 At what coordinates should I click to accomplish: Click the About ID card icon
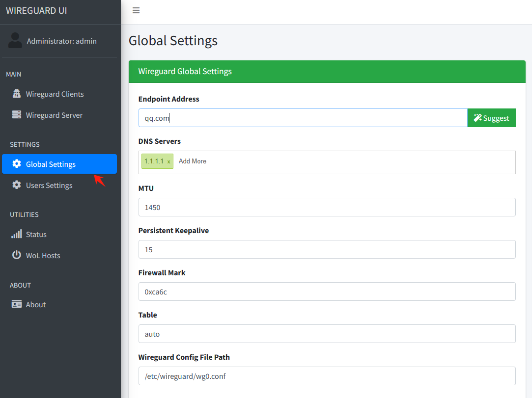pyautogui.click(x=17, y=304)
